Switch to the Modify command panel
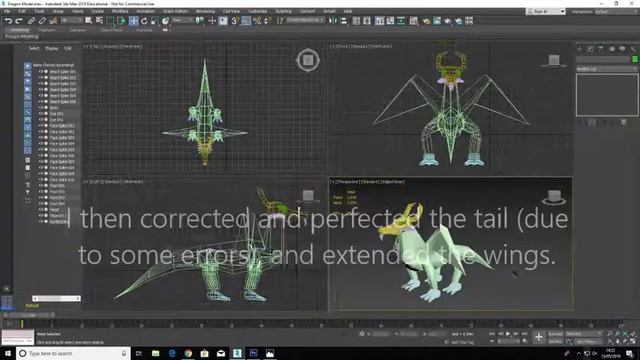 click(590, 49)
